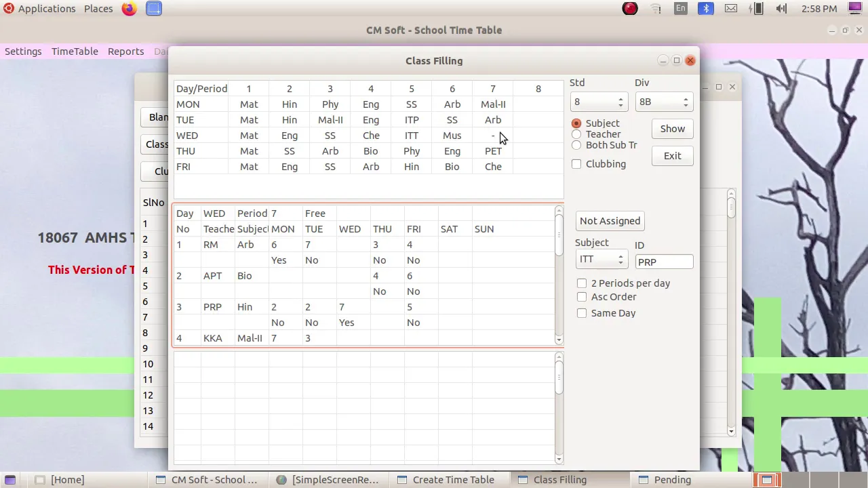Viewport: 868px width, 488px height.
Task: Open the Places menu
Action: (x=98, y=9)
